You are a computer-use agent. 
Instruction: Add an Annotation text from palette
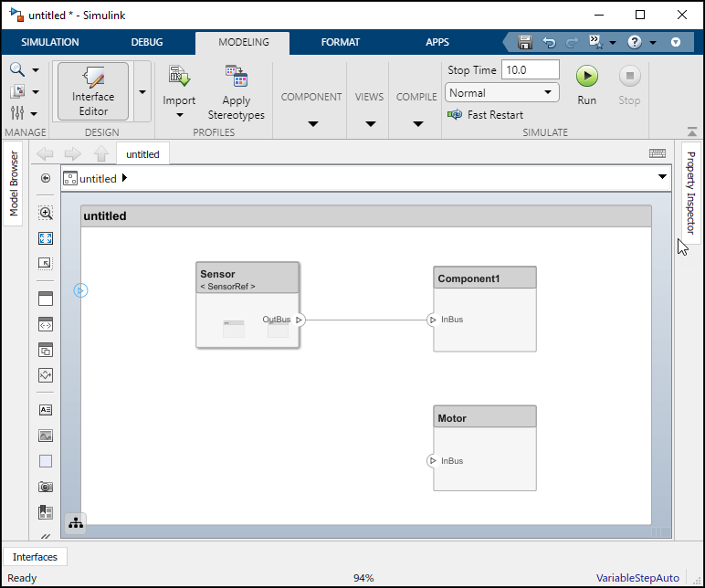(46, 410)
